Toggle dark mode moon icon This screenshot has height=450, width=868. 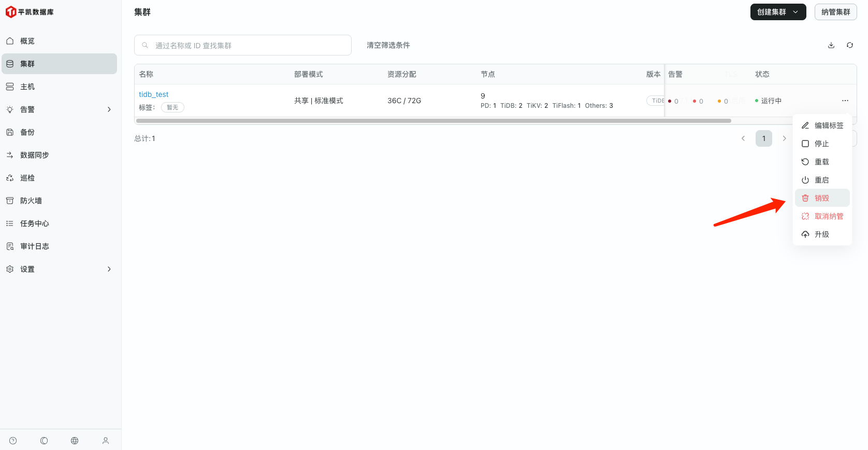(x=44, y=441)
